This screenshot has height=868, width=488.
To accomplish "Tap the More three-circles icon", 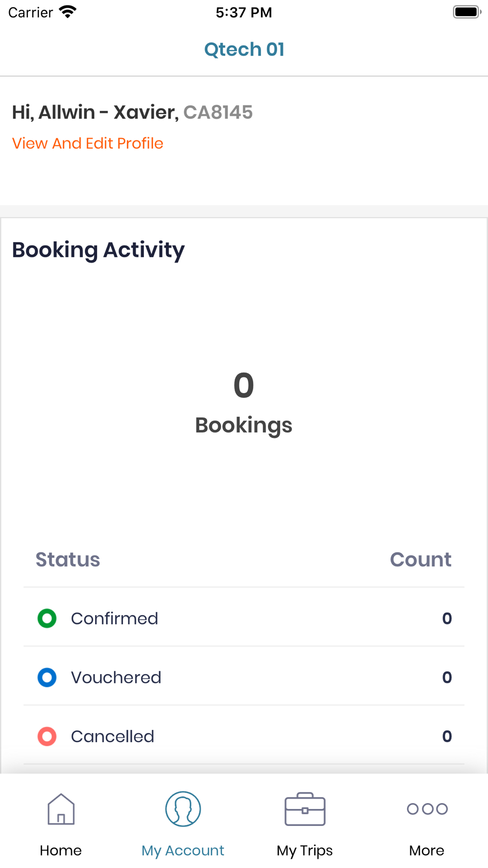I will [x=427, y=809].
